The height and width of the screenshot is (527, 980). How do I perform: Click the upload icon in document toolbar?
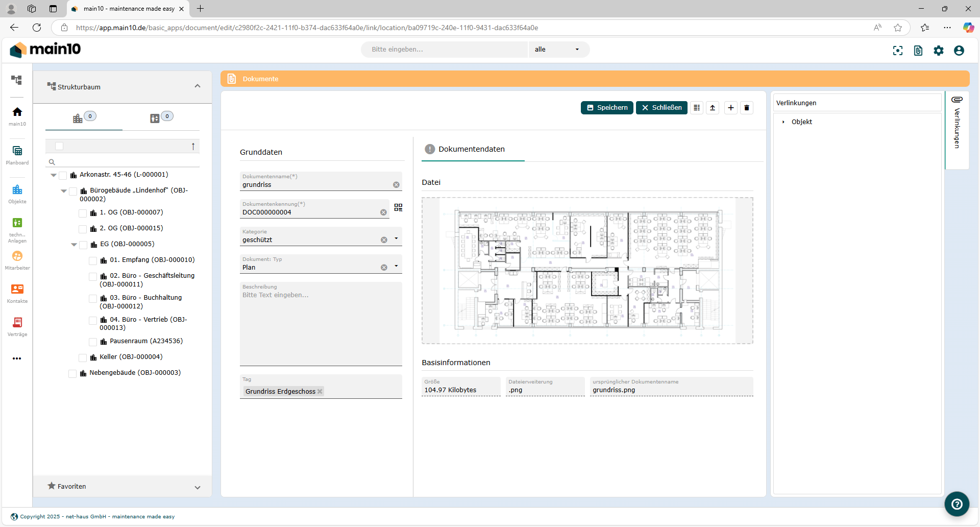coord(713,108)
